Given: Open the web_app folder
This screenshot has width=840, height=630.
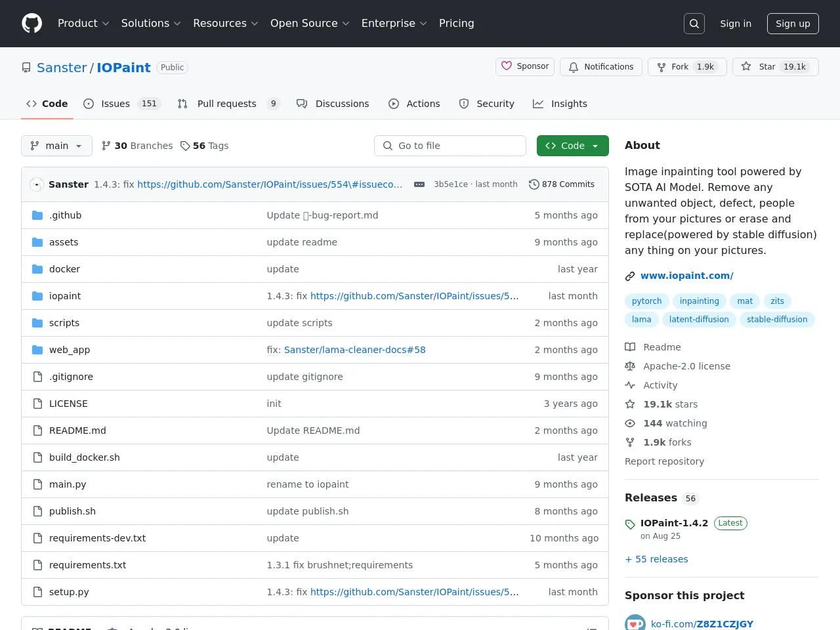Looking at the screenshot, I should [70, 350].
